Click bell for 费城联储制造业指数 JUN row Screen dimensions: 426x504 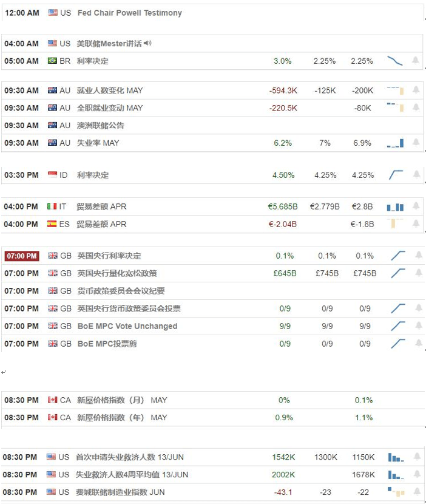tap(417, 491)
